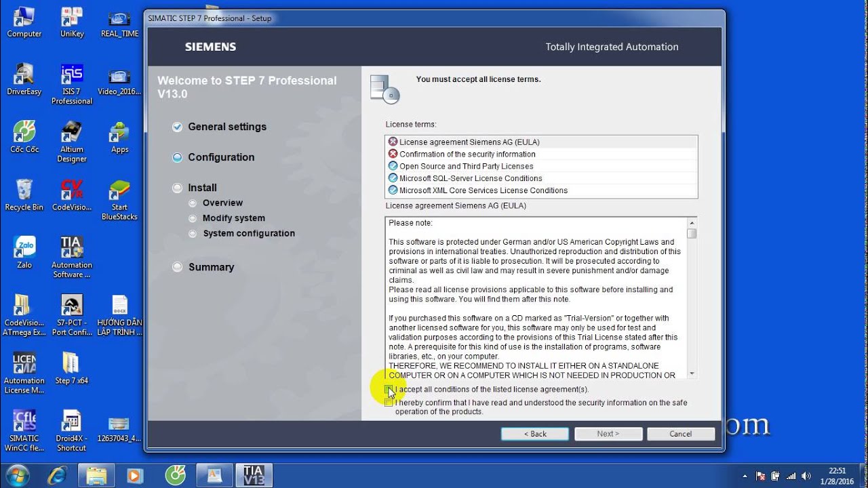This screenshot has height=488, width=868.
Task: Click the network signal tray icon
Action: click(791, 476)
